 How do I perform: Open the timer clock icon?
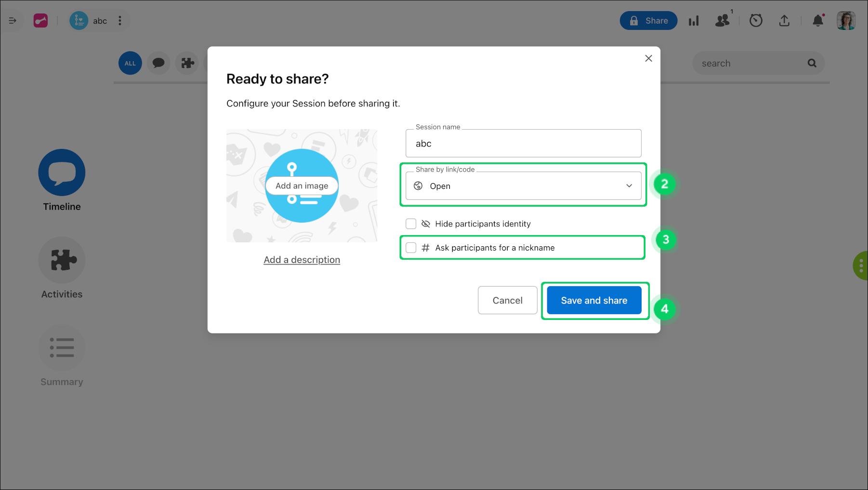tap(756, 21)
